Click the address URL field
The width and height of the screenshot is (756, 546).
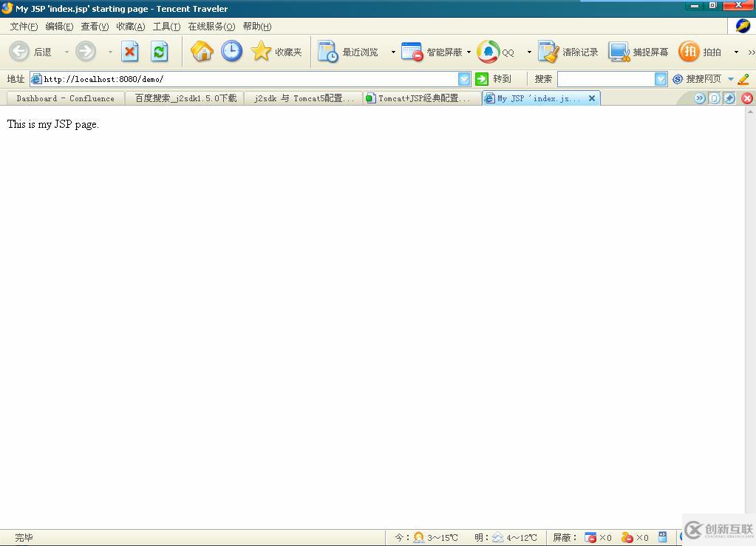(250, 79)
